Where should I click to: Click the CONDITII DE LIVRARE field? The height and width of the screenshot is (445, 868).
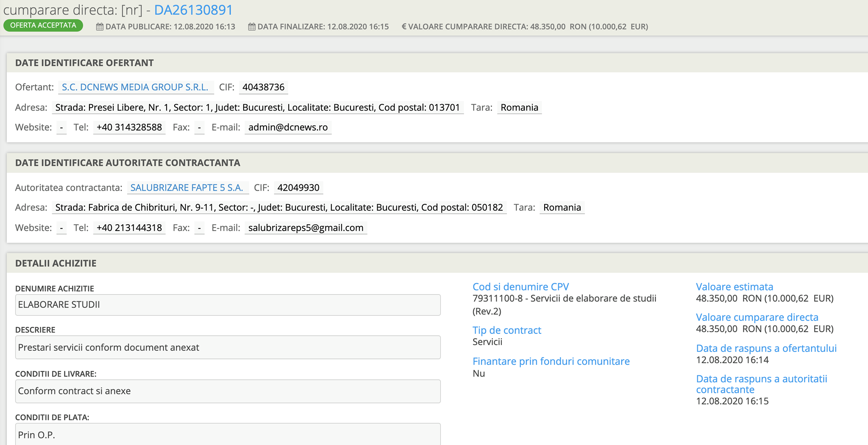228,391
